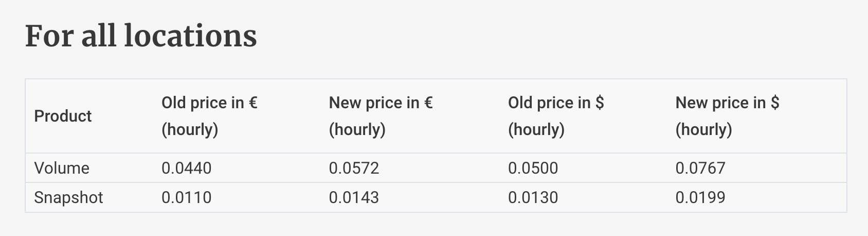This screenshot has width=868, height=236.
Task: Click the $ symbol in Old price header
Action: tap(600, 103)
